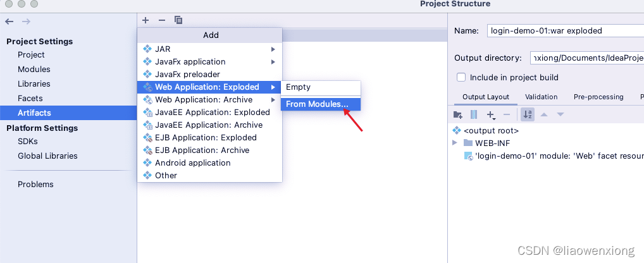Image resolution: width=644 pixels, height=263 pixels.
Task: Choose JavaFx application menu entry
Action: tap(209, 62)
